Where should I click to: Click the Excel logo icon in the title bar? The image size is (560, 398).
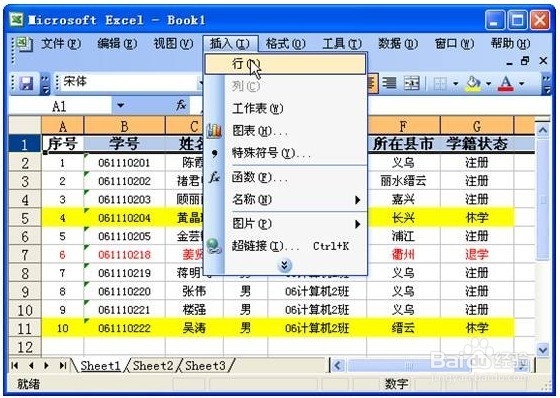16,20
